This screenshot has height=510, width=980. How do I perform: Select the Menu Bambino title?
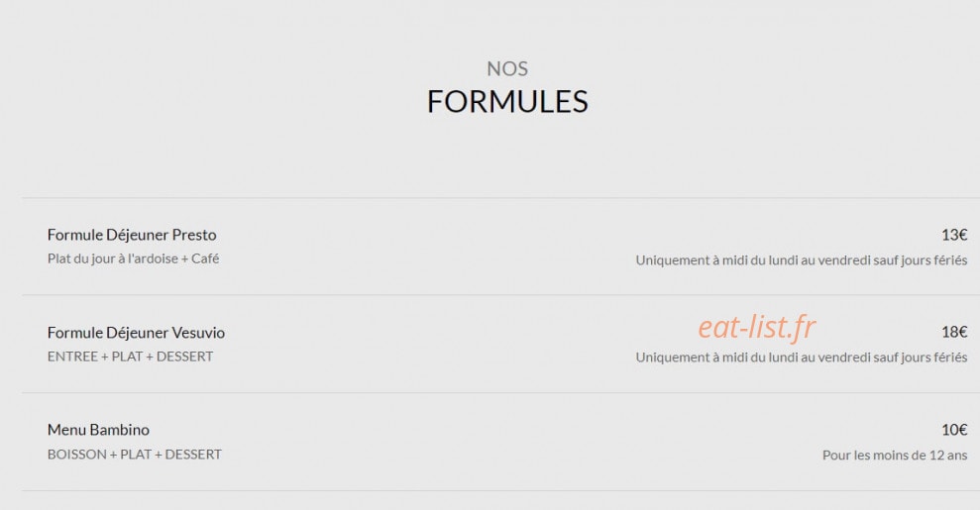(99, 430)
